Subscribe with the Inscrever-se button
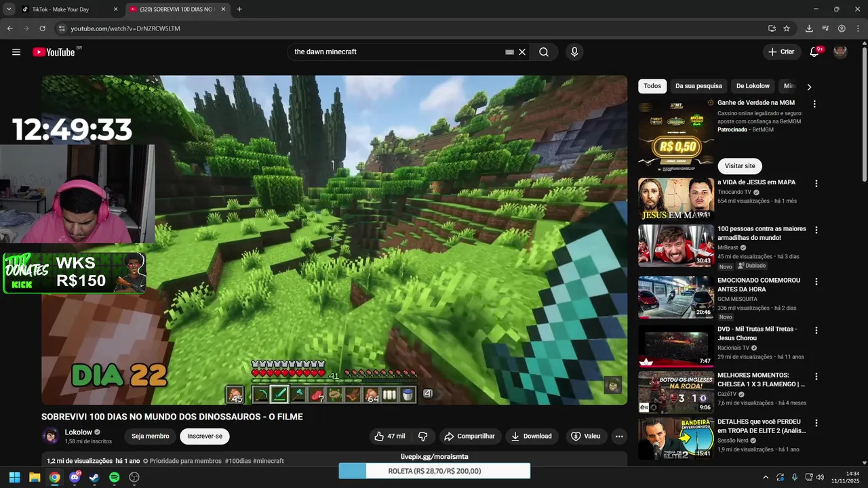This screenshot has height=488, width=868. coord(205,436)
